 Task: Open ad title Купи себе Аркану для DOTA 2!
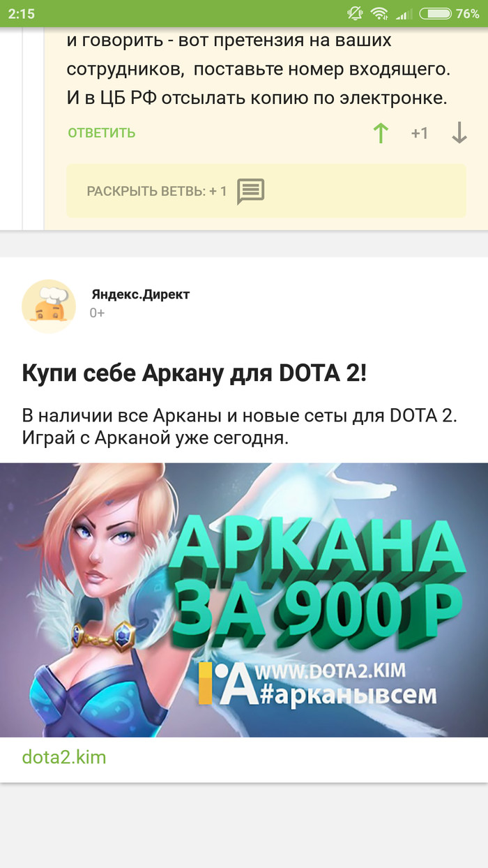(195, 373)
